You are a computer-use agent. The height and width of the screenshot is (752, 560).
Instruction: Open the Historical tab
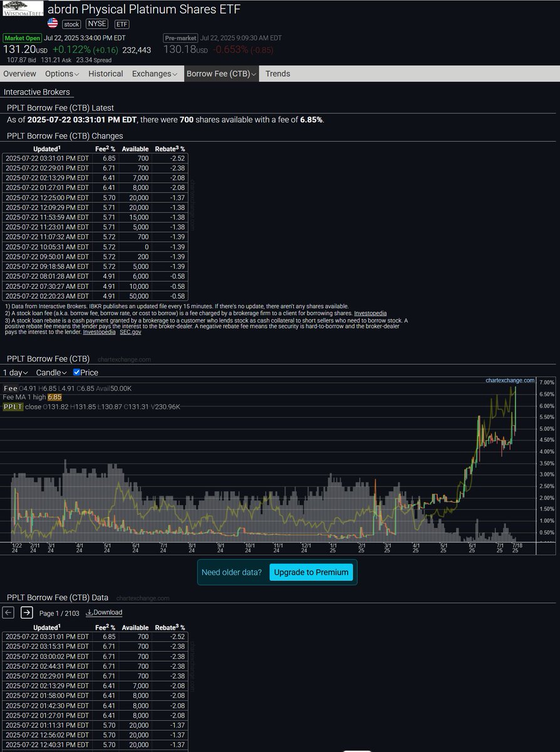click(x=105, y=73)
